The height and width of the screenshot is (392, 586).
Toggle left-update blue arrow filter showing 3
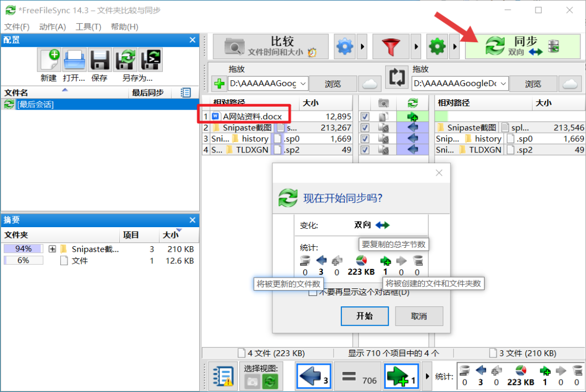[314, 376]
